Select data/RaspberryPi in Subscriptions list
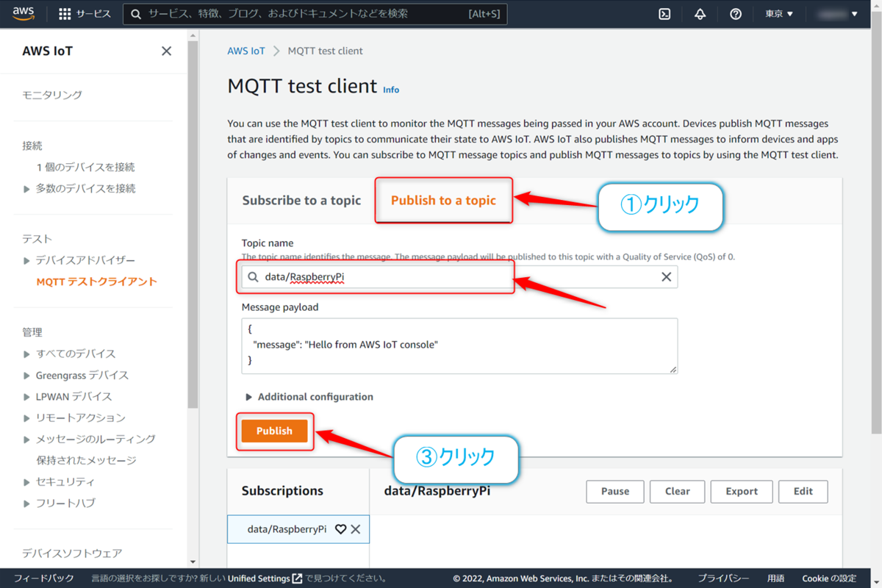The width and height of the screenshot is (882, 588). [x=287, y=529]
